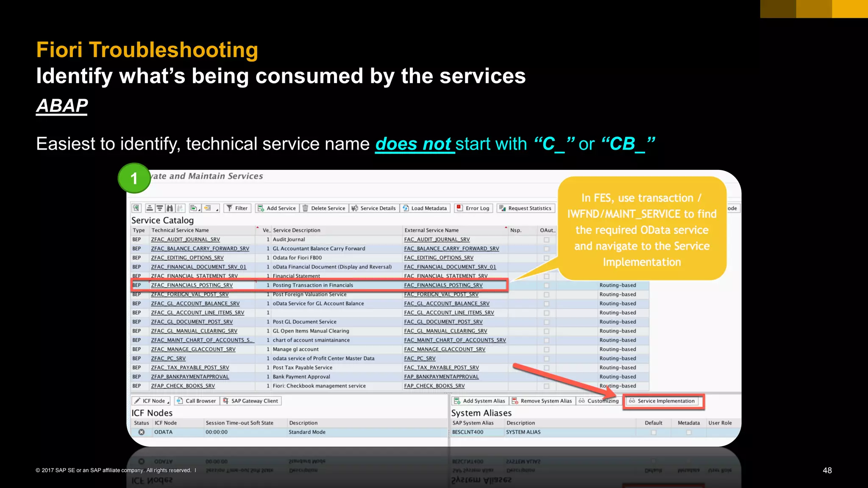The height and width of the screenshot is (488, 868).
Task: Toggle Default checkbox for BESCLNT400 alias
Action: pos(654,432)
